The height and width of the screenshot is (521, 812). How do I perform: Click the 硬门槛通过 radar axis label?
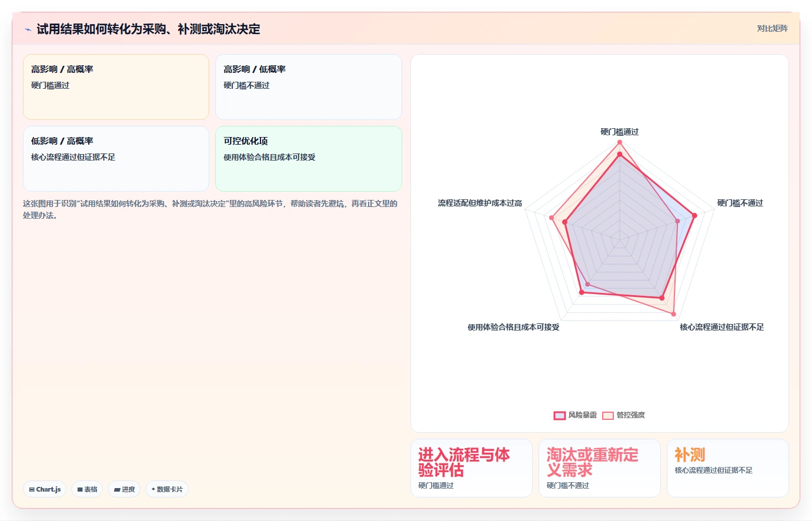point(620,132)
